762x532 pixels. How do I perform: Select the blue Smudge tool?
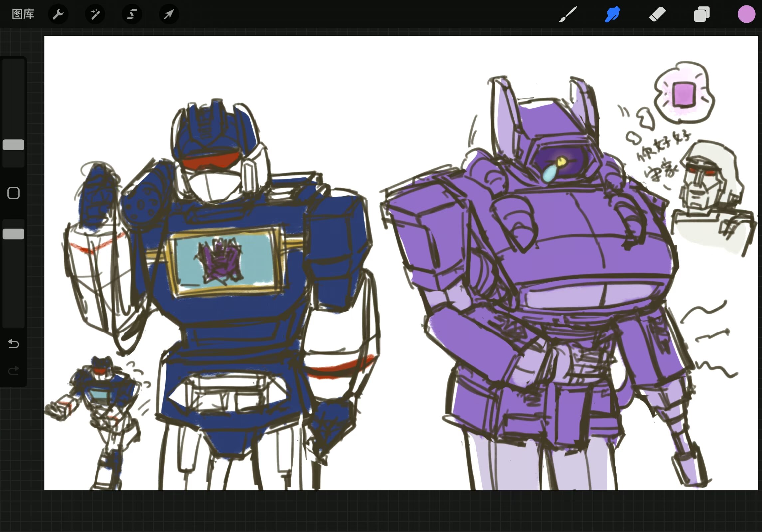coord(612,14)
